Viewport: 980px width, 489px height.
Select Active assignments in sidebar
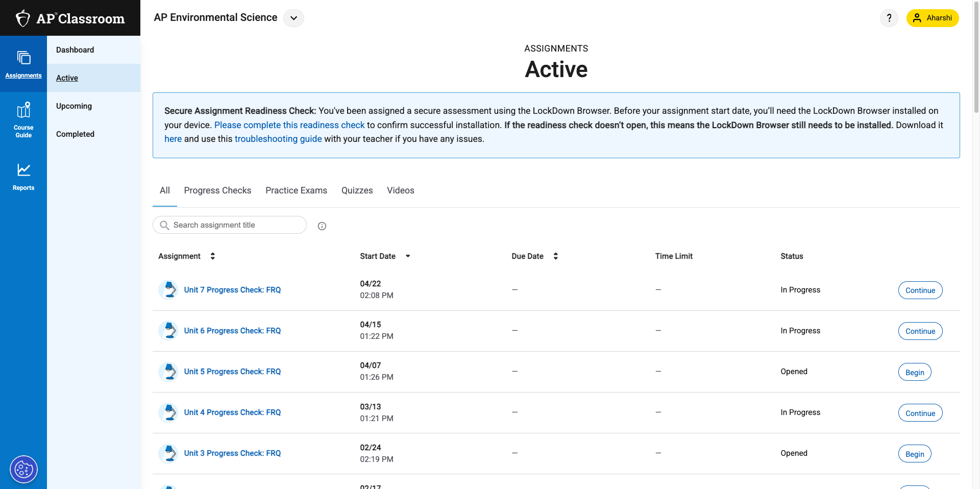click(x=94, y=78)
